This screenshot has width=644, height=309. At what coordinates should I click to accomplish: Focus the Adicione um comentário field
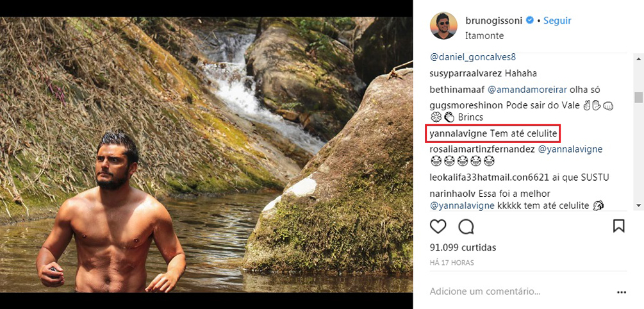pyautogui.click(x=513, y=291)
